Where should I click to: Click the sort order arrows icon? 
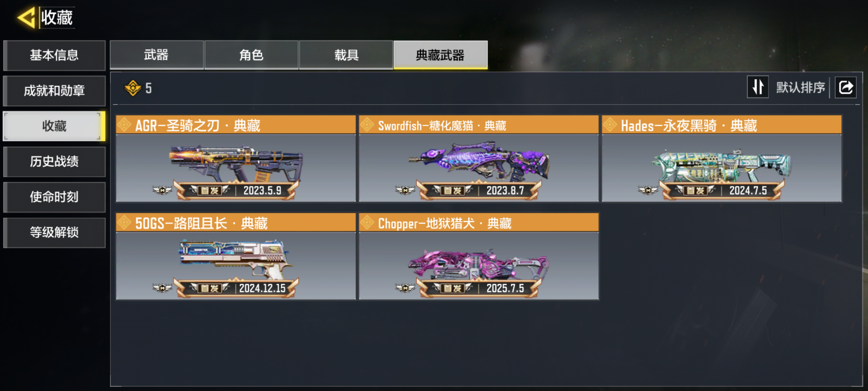[x=758, y=87]
